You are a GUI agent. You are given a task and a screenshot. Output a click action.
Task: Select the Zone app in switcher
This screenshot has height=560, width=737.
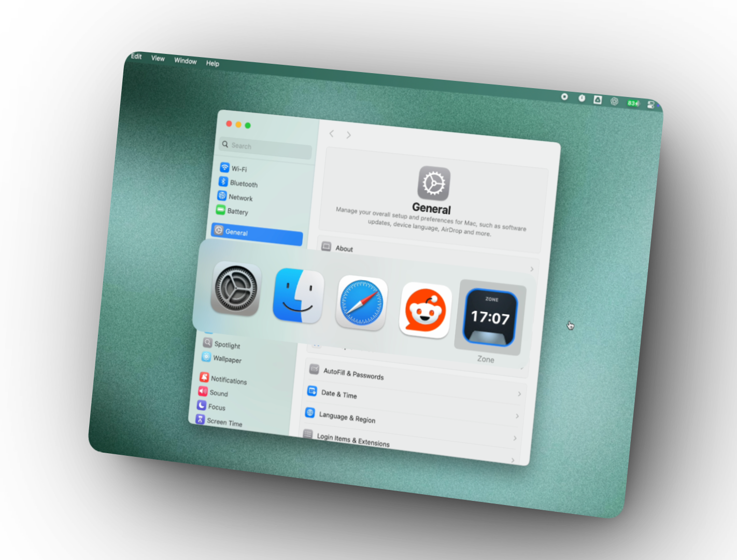(x=490, y=317)
